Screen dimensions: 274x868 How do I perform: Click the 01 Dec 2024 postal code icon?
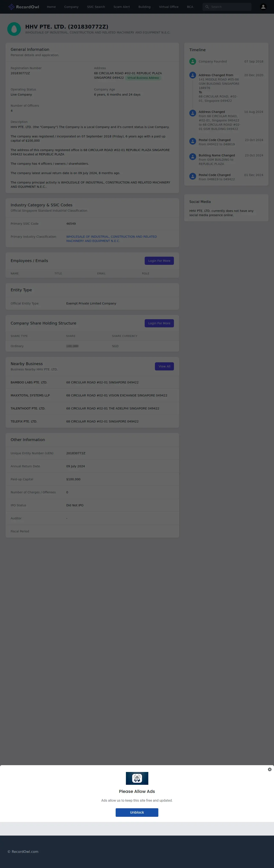[x=192, y=176]
